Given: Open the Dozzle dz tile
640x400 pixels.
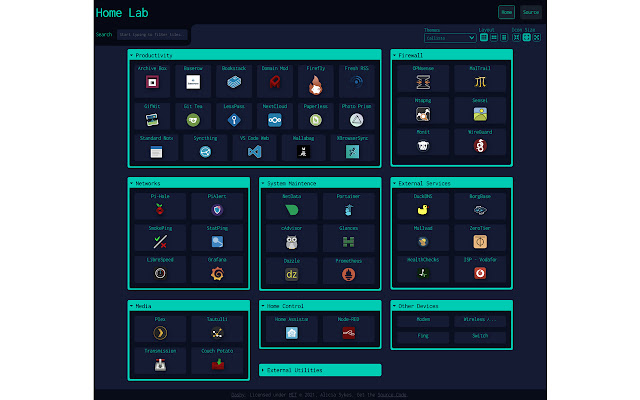Looking at the screenshot, I should pos(291,270).
